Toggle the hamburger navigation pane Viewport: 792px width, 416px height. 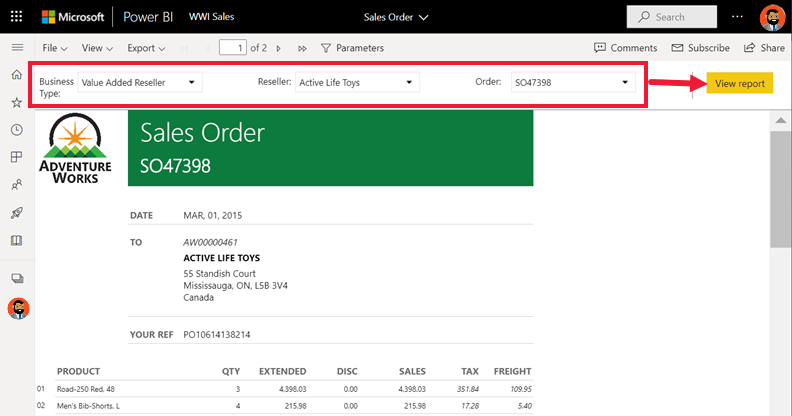(17, 47)
